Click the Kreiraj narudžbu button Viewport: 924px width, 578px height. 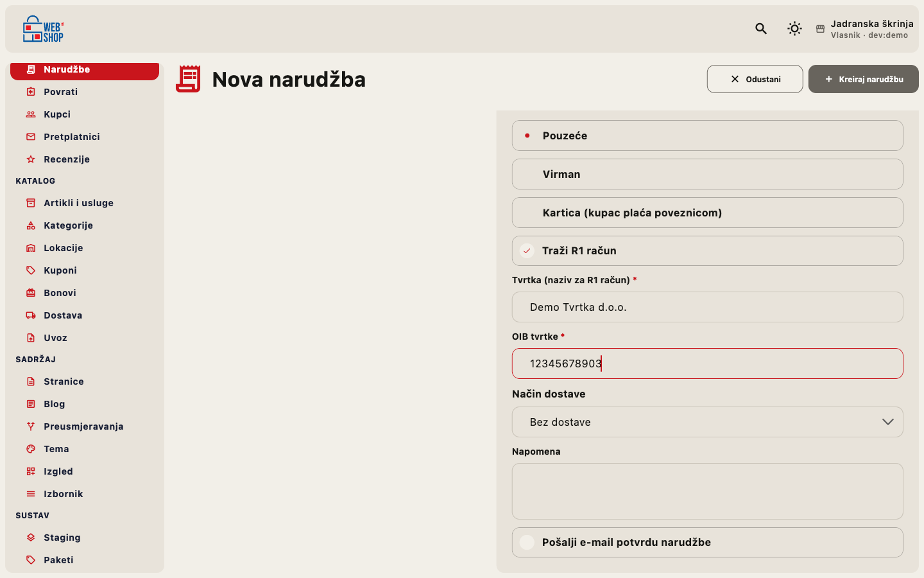point(864,79)
